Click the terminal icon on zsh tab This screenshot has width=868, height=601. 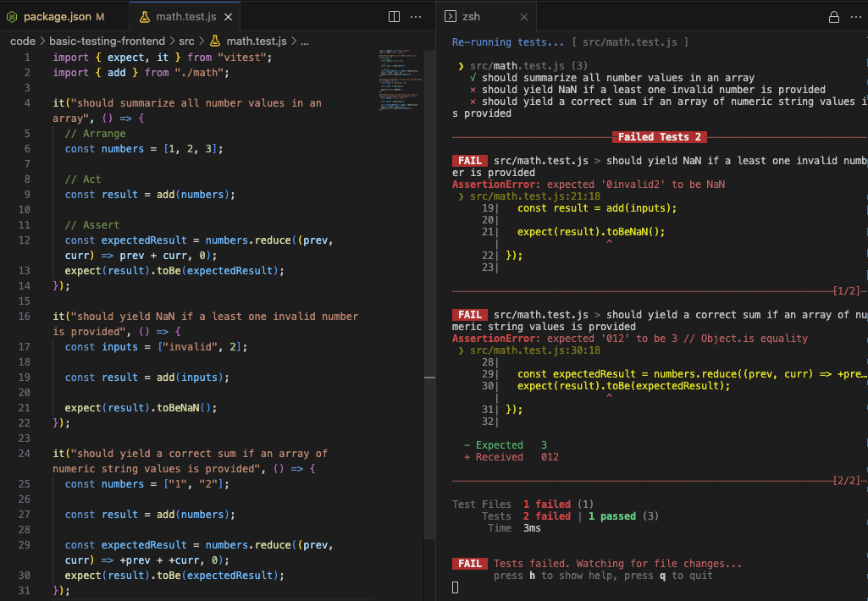point(451,17)
